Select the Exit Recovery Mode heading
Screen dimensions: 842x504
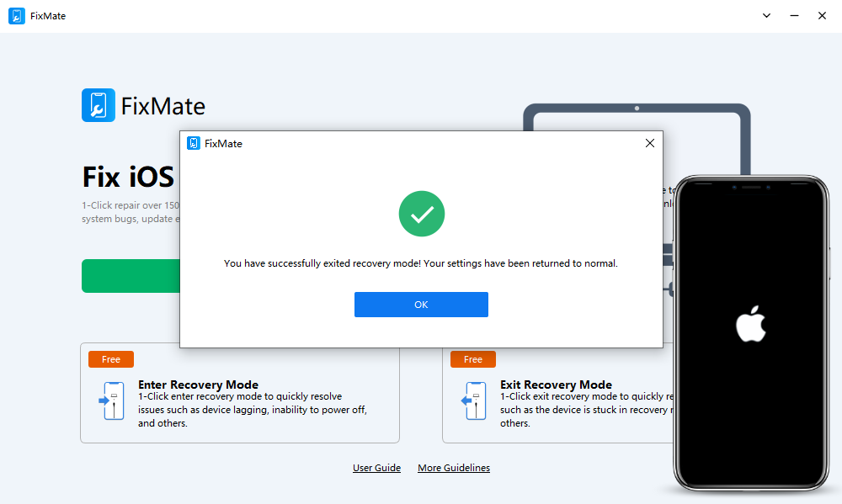[x=556, y=385]
